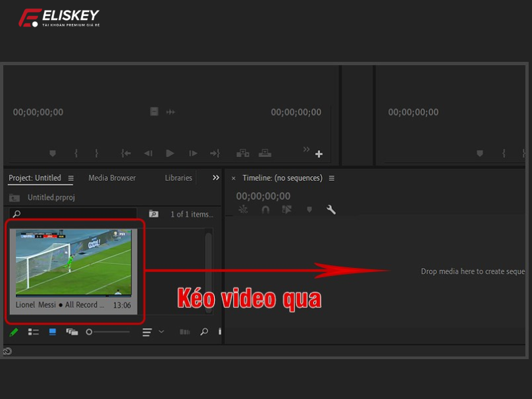Toggle Linked Selection in the Timeline
532x399 pixels.
click(x=287, y=209)
